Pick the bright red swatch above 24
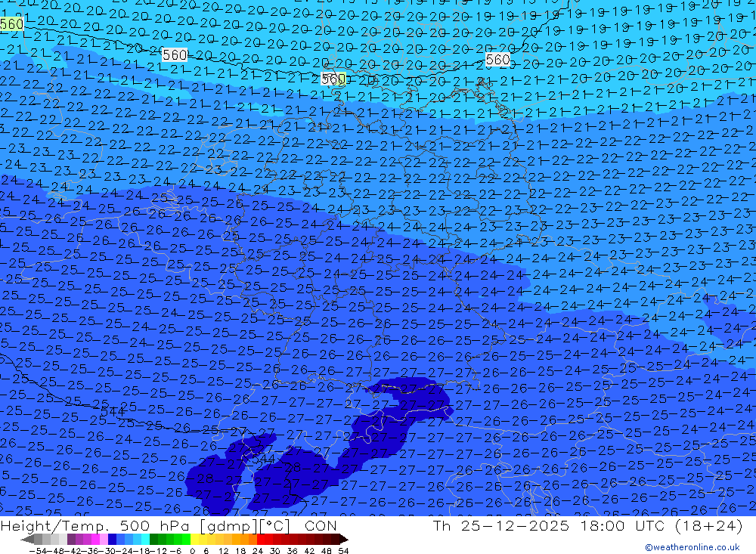756x554 pixels. coord(261,540)
